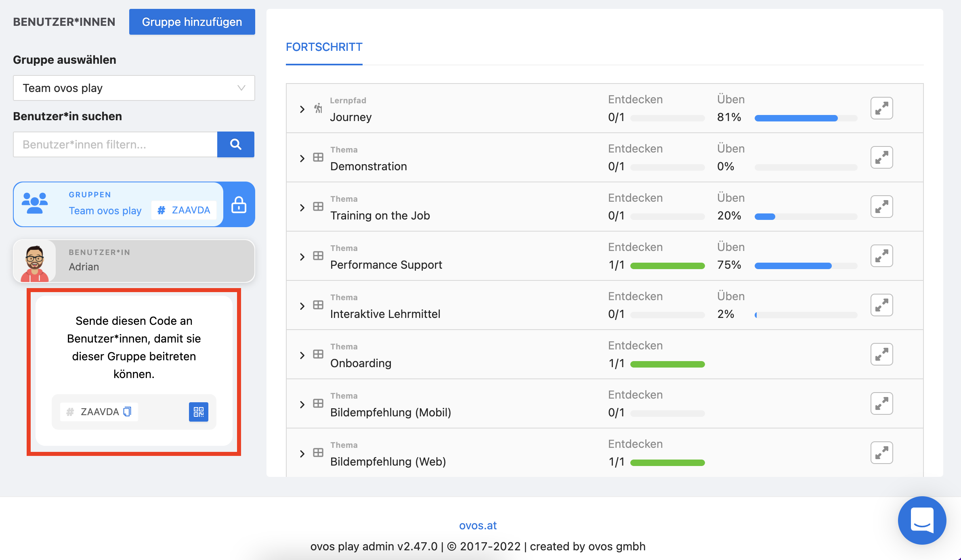Click the Interaktive Lehrmittel Üben bar at 2%
Image resolution: width=961 pixels, height=560 pixels.
[x=806, y=315]
